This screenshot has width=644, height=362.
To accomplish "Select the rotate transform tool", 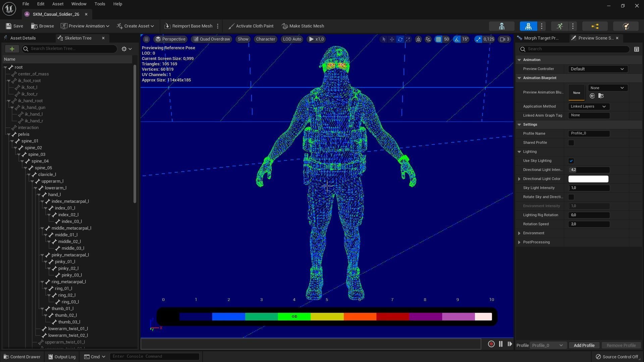I will 400,39.
